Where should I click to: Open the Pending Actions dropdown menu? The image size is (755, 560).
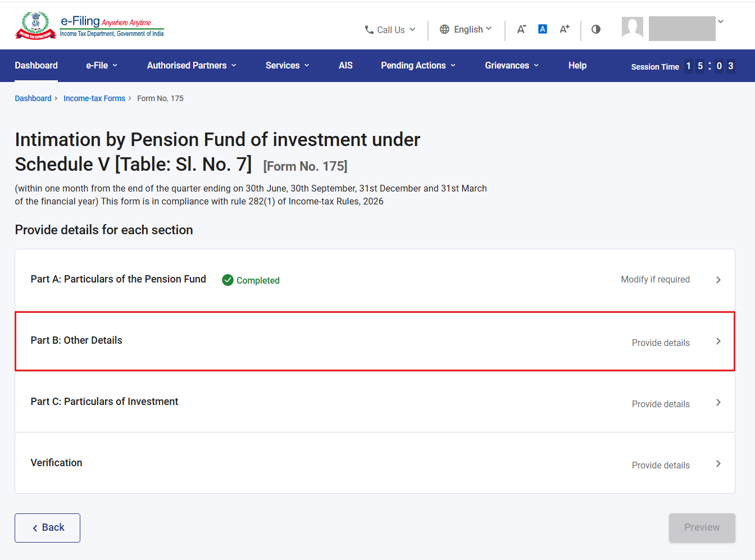point(419,66)
